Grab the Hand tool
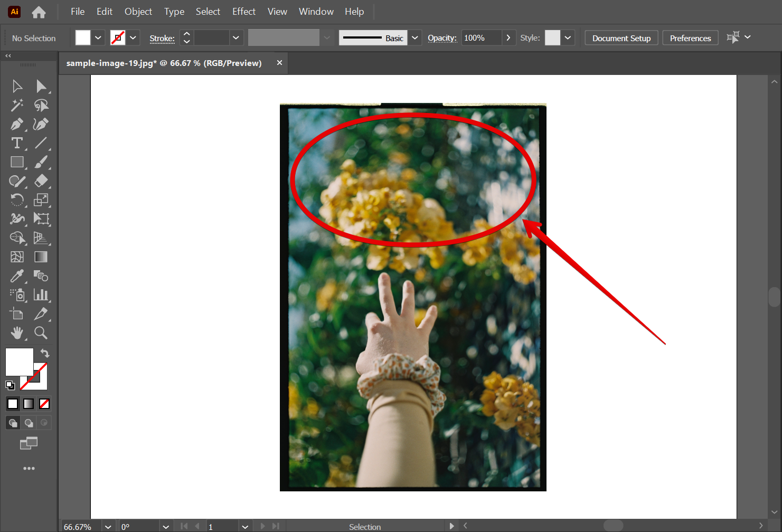The width and height of the screenshot is (782, 532). pos(17,333)
